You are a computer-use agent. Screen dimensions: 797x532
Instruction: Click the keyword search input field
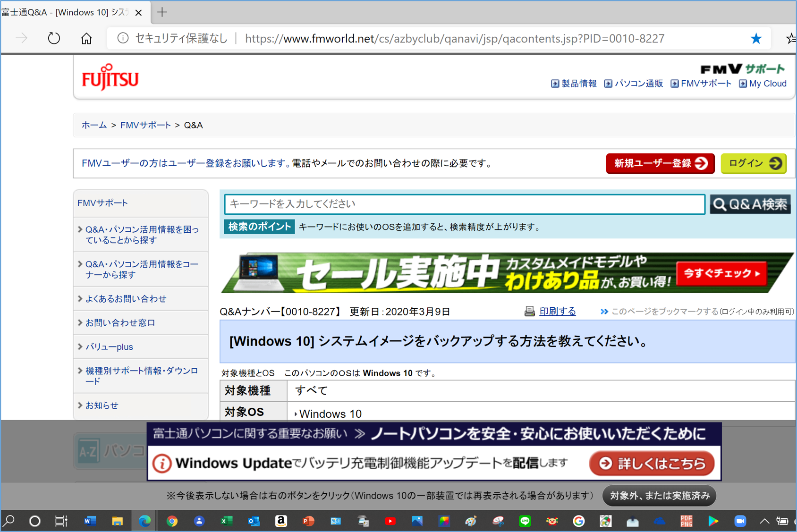tap(465, 204)
